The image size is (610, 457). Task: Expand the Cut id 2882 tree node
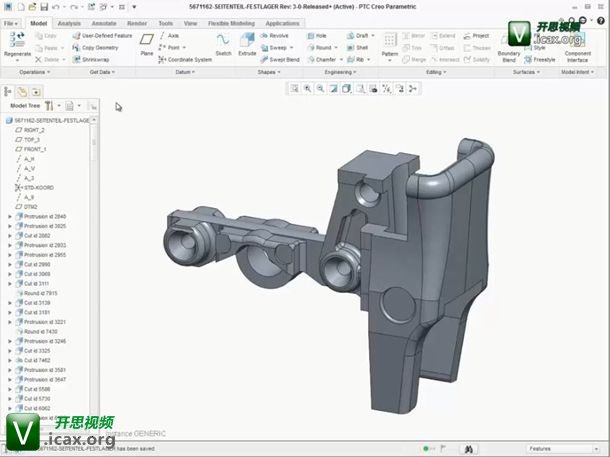[x=10, y=235]
